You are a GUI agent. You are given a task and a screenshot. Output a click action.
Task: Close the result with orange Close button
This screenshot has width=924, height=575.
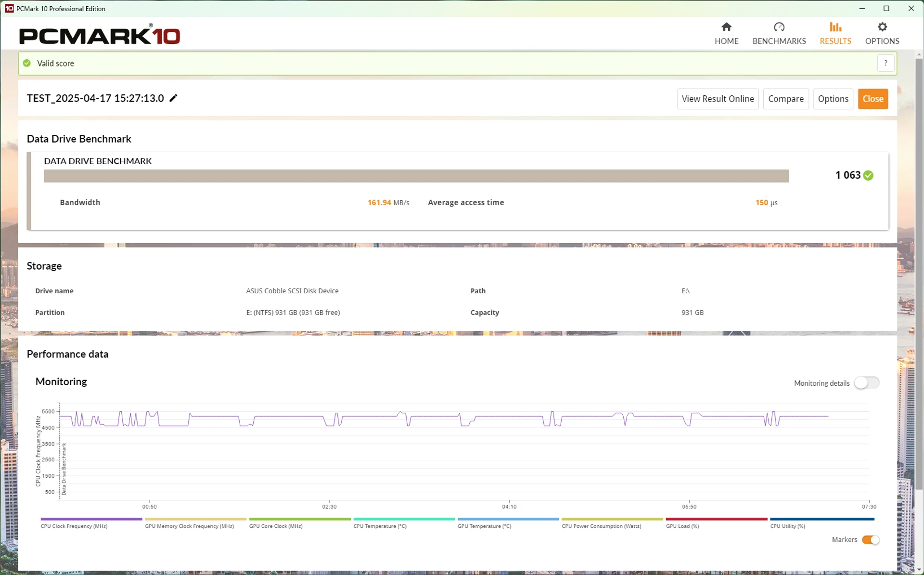click(873, 99)
